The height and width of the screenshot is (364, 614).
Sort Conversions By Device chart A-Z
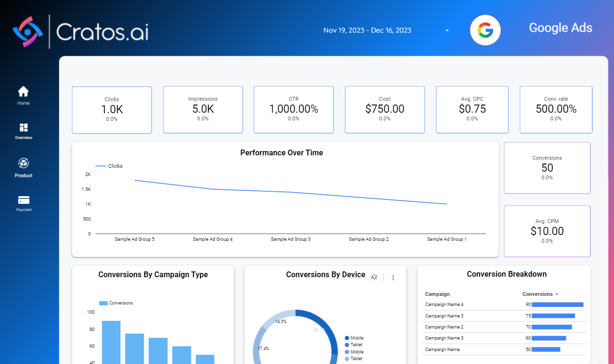(374, 277)
